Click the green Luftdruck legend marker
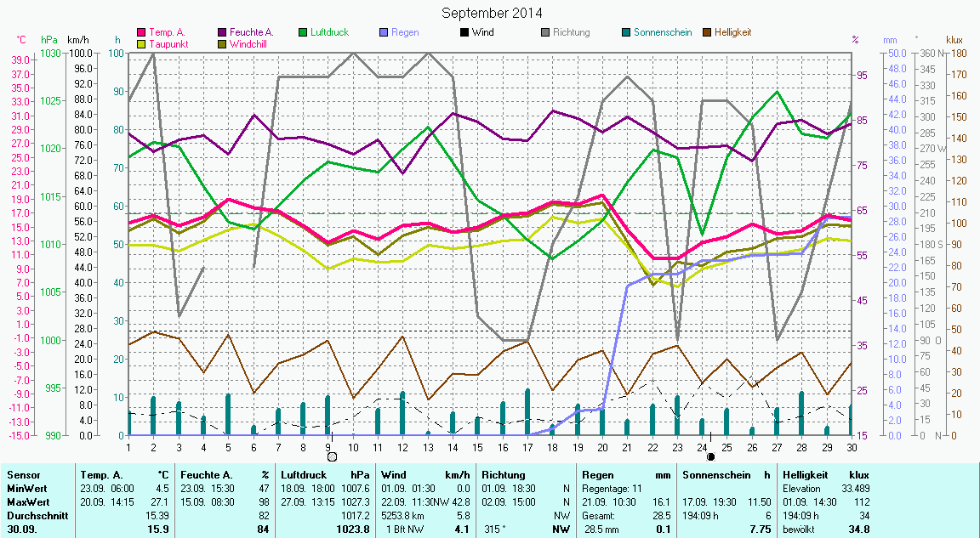Image resolution: width=980 pixels, height=538 pixels. click(x=304, y=32)
